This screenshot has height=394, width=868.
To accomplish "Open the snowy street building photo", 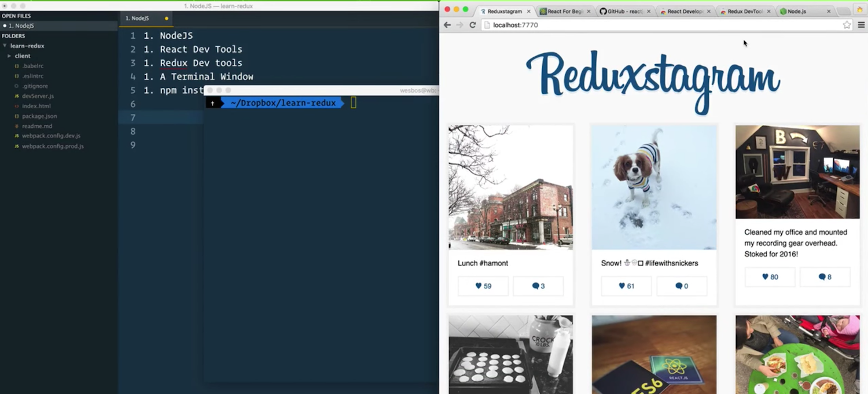I will [511, 187].
